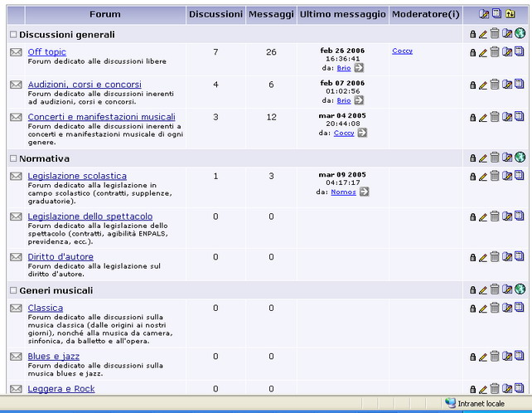Click the pencil icon for the Normativa category
The height and width of the screenshot is (413, 532).
pos(483,158)
